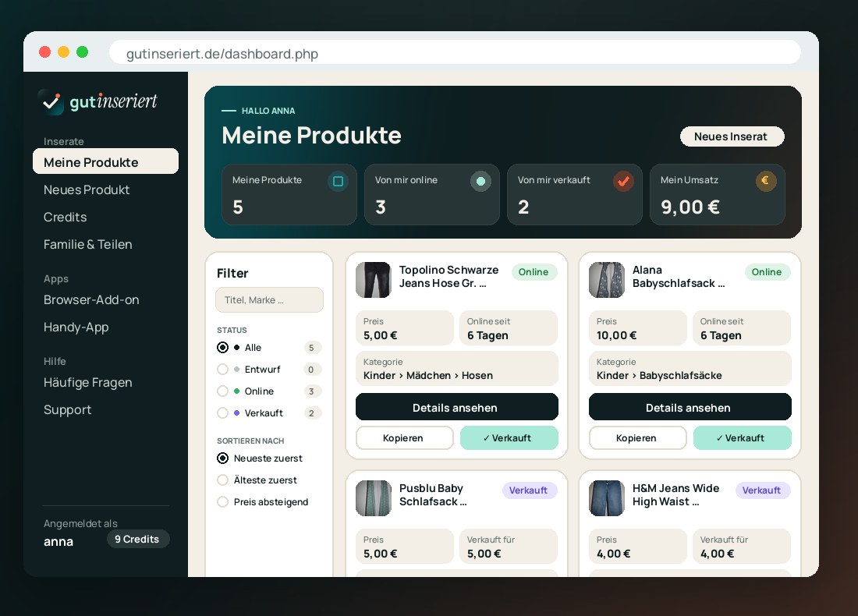Open the Credits sidebar item

(x=65, y=218)
